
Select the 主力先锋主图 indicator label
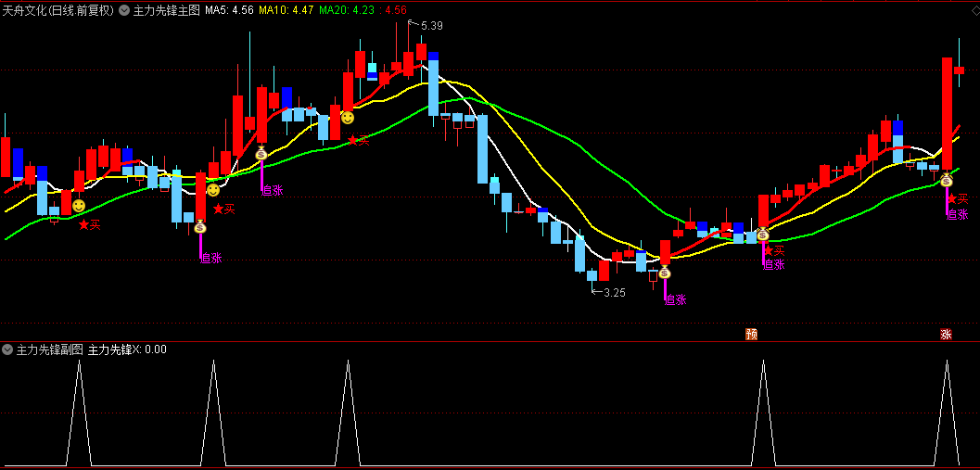pos(166,10)
